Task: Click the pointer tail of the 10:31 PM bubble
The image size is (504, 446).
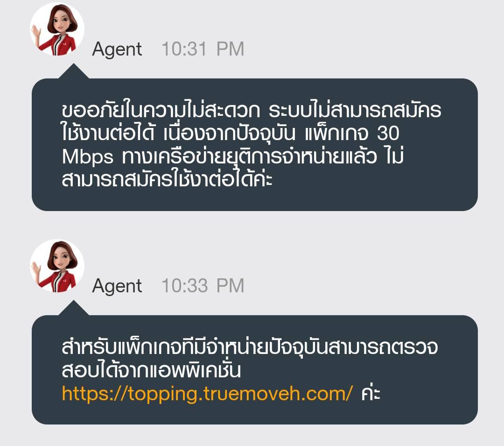Action: coord(74,71)
